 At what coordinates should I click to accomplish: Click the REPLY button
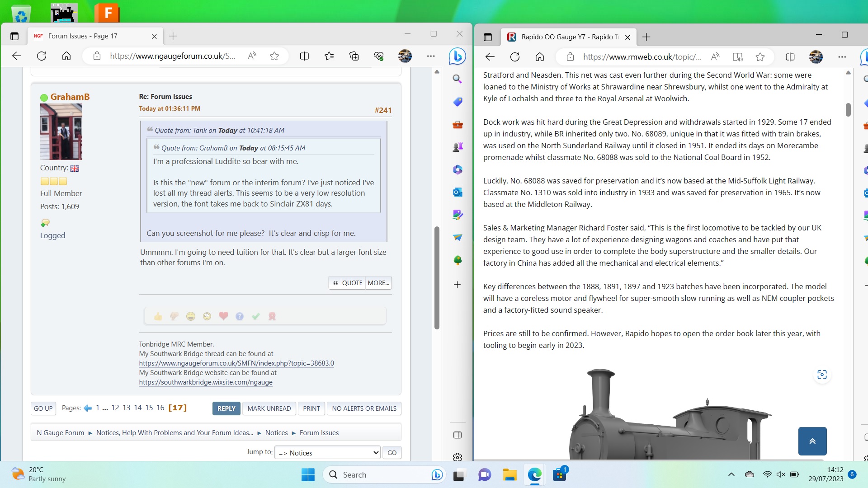coord(226,408)
